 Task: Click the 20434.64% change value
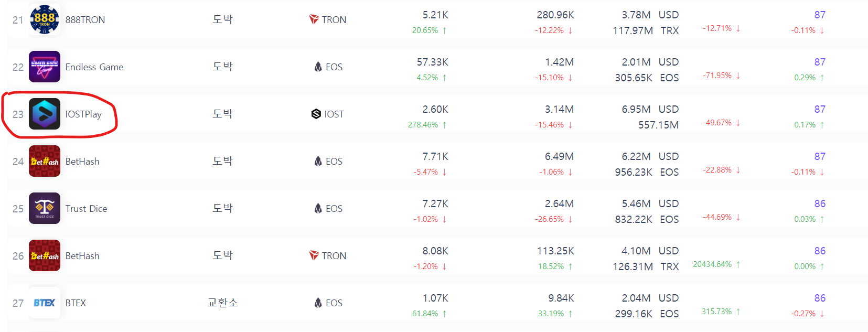click(x=712, y=264)
